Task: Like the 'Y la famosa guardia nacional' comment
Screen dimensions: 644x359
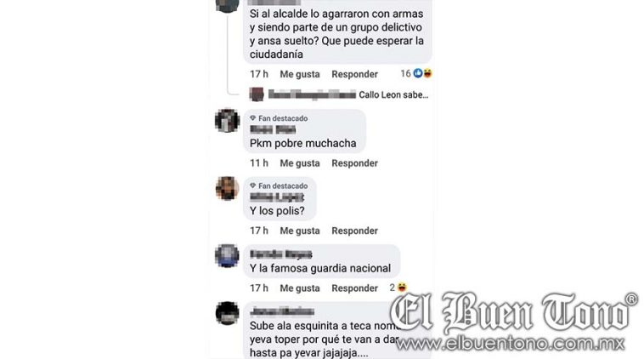Action: pyautogui.click(x=300, y=288)
